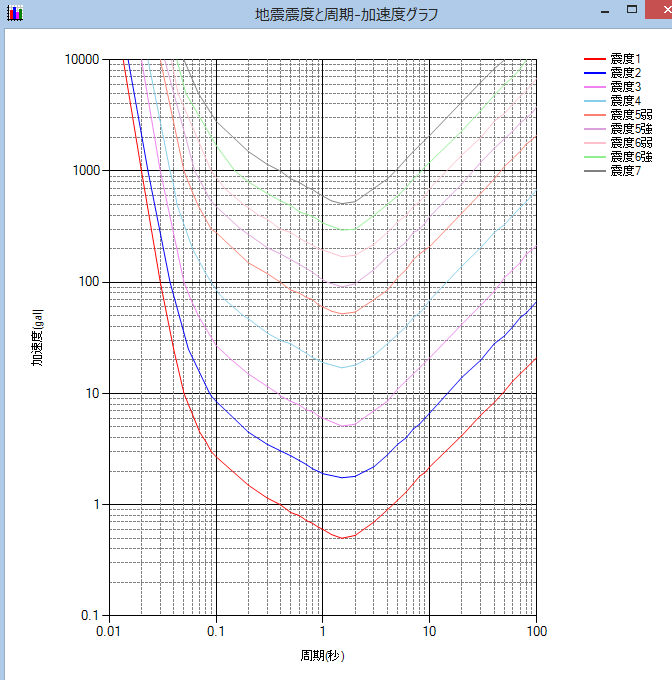Select the 震度4 legend label
The height and width of the screenshot is (680, 672).
point(625,101)
